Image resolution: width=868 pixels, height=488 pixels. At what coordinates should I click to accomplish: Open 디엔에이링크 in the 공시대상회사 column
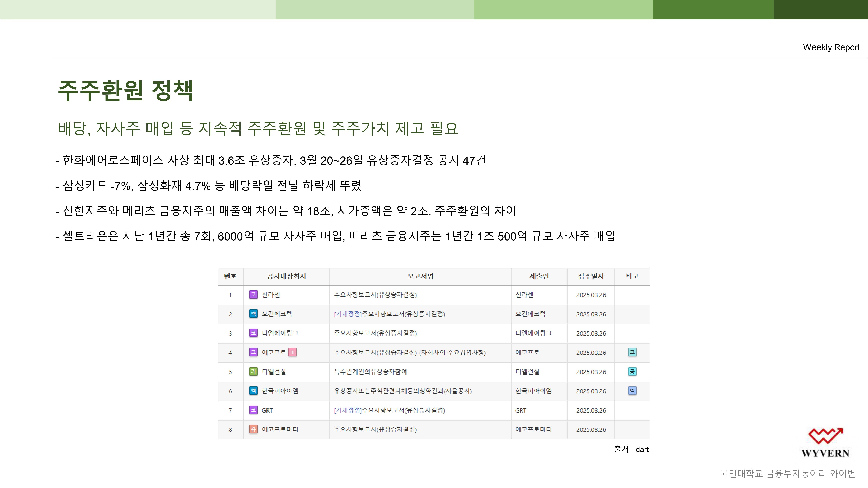tap(280, 333)
